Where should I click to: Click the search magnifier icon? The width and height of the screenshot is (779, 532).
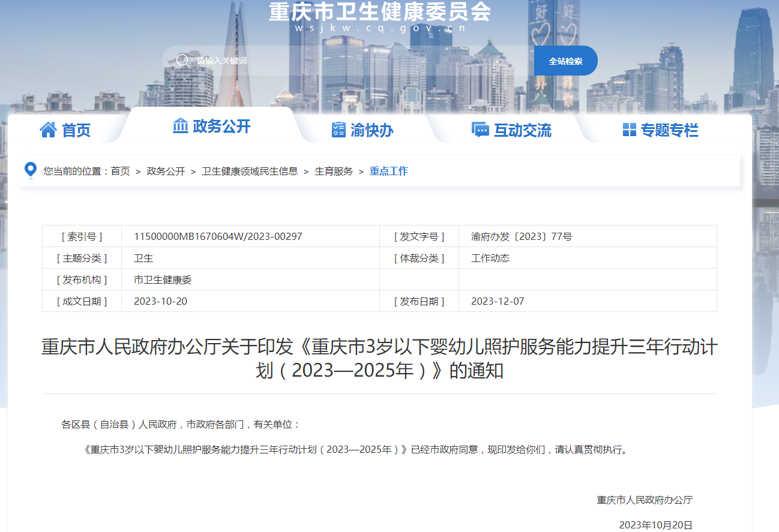click(x=182, y=61)
